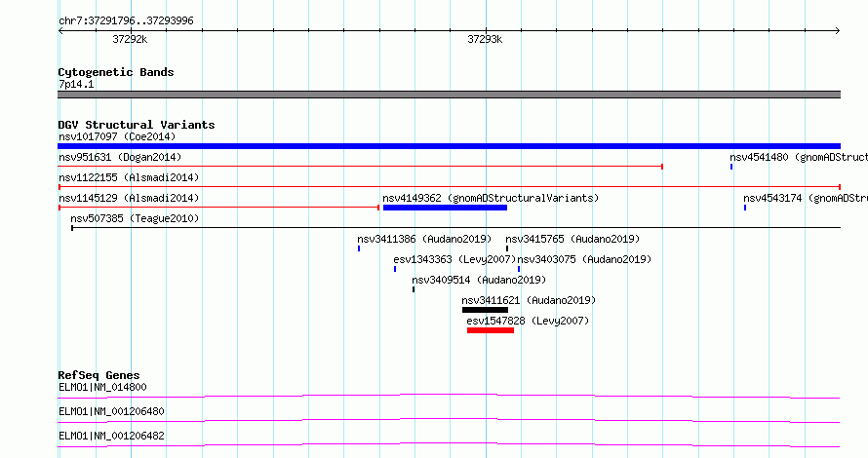Click the RefSeq Genes track title
This screenshot has height=458, width=868.
tap(99, 375)
